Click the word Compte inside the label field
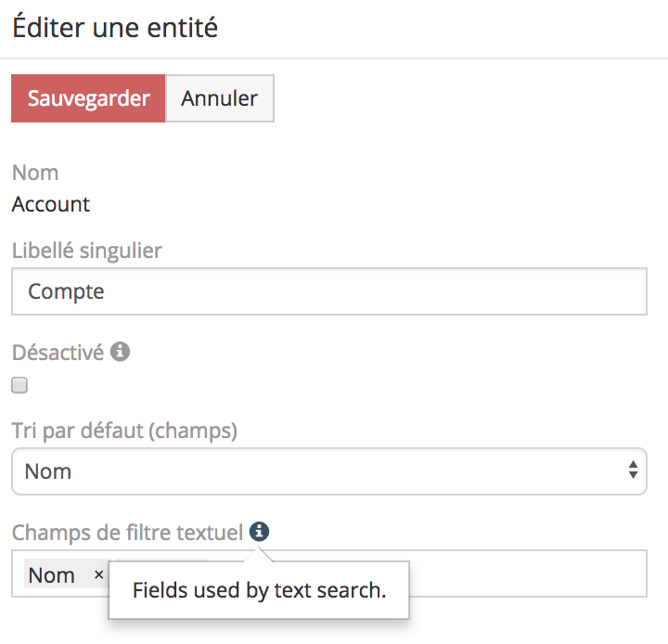Image resolution: width=668 pixels, height=644 pixels. [x=67, y=292]
